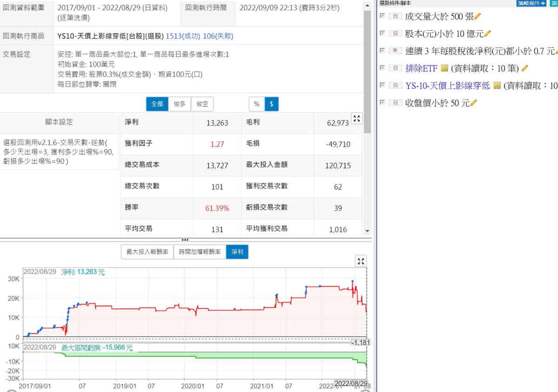Expand the 淨利 chart to fullscreen

361,261
